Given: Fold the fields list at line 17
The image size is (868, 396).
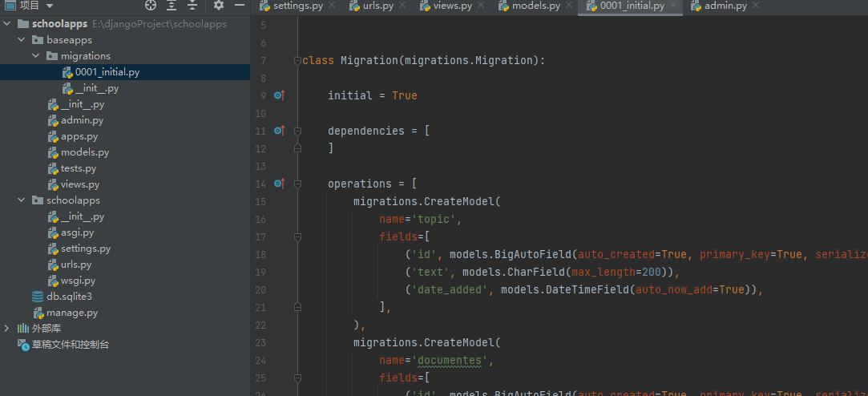Looking at the screenshot, I should pyautogui.click(x=298, y=237).
